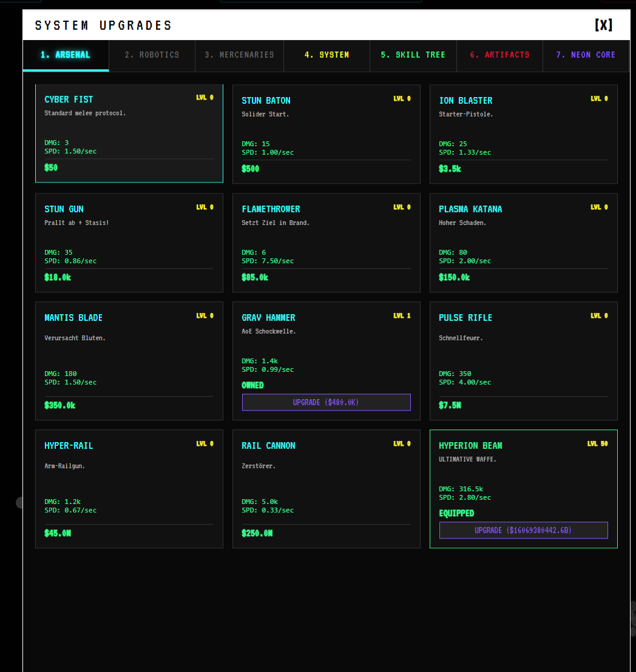Click the SYSTEM UPGRADES panel title
This screenshot has height=672, width=636.
(103, 25)
